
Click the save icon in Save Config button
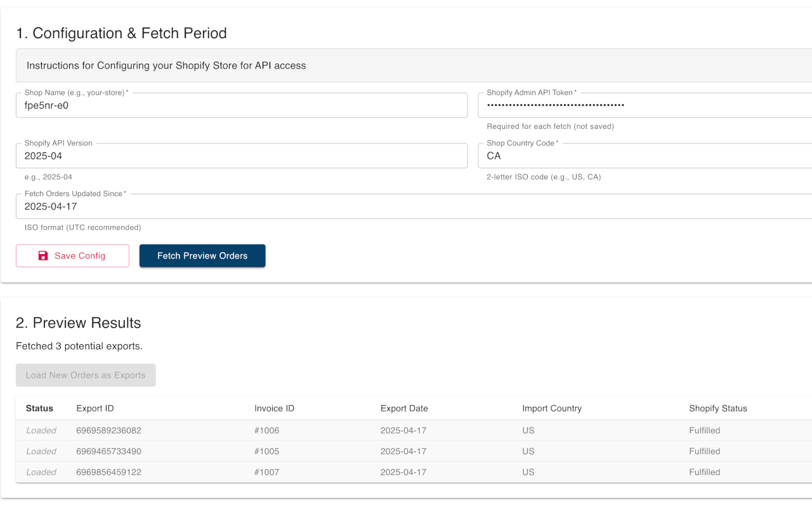43,255
